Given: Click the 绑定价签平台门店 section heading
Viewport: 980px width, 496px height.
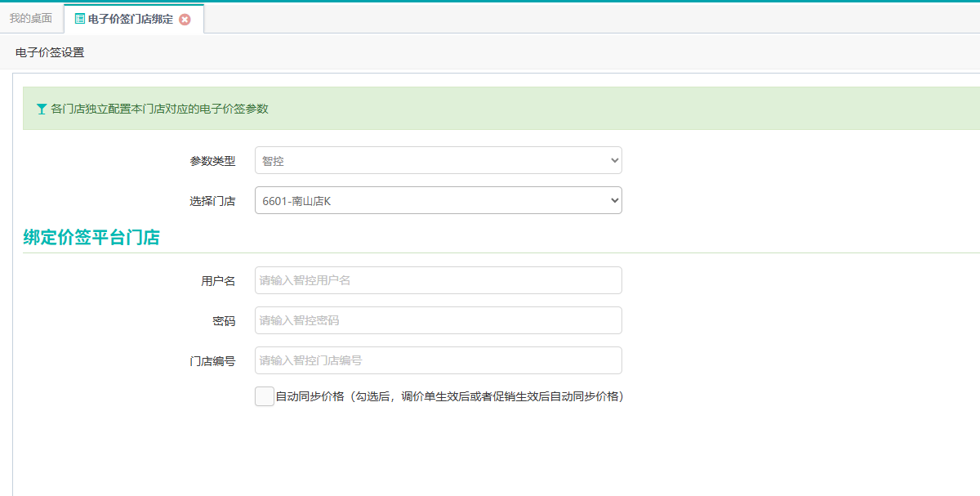Looking at the screenshot, I should click(x=91, y=238).
